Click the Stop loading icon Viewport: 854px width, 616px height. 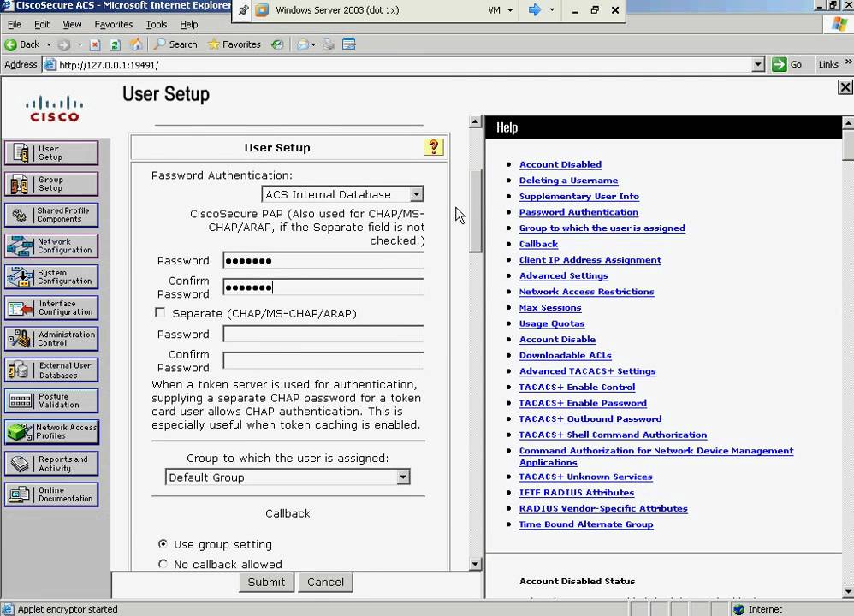tap(95, 44)
